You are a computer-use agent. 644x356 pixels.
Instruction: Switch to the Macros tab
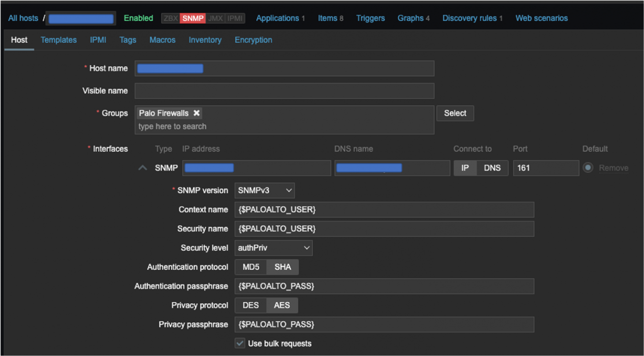(162, 40)
